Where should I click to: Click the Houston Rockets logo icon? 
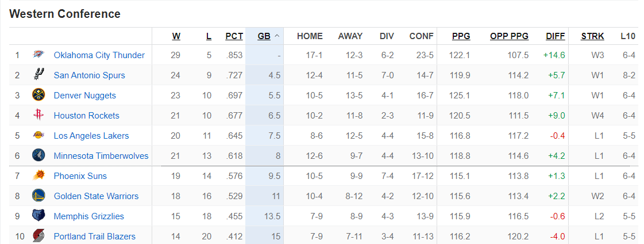[x=38, y=116]
